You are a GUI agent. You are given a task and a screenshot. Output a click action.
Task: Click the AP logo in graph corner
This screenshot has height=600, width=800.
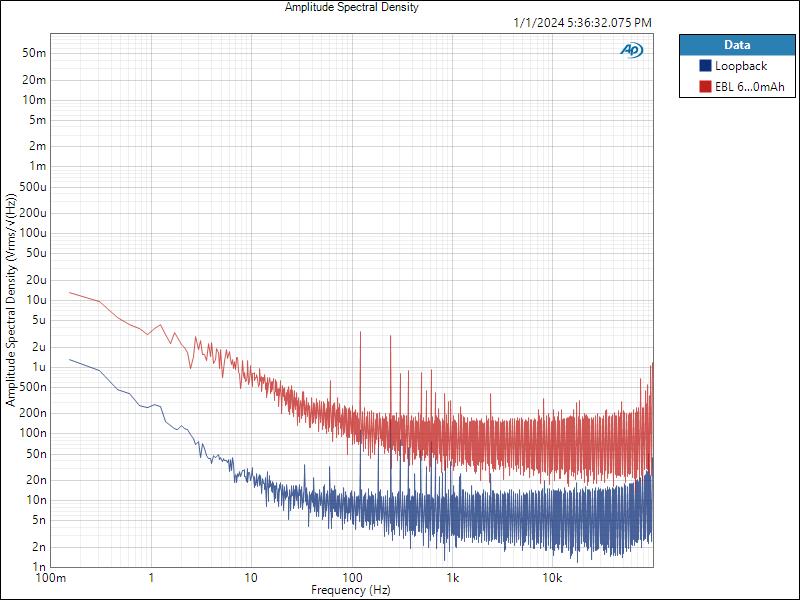coord(632,50)
